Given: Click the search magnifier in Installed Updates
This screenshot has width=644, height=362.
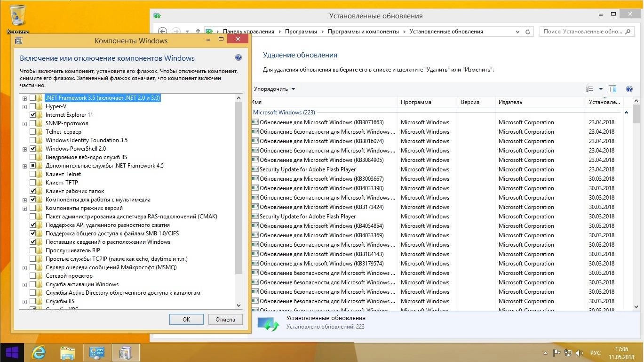Looking at the screenshot, I should tap(628, 32).
